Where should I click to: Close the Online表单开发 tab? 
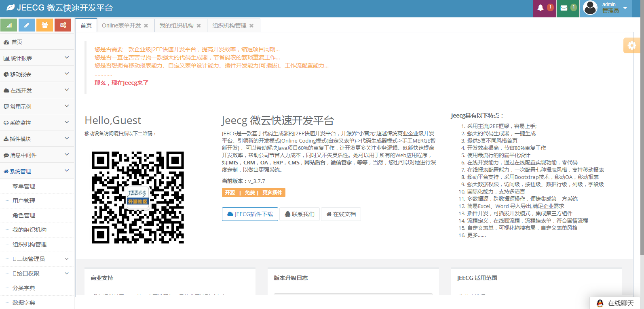point(146,26)
